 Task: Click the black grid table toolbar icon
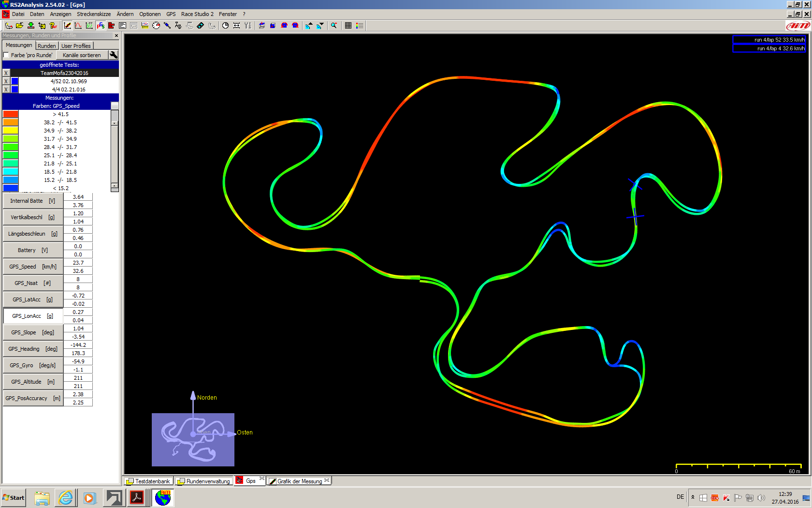coord(348,26)
